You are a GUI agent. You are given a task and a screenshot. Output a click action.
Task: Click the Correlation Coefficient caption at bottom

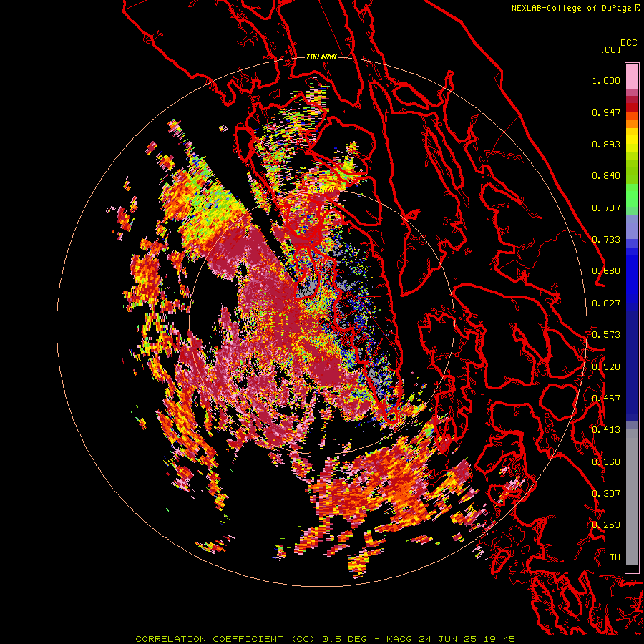coord(325,639)
